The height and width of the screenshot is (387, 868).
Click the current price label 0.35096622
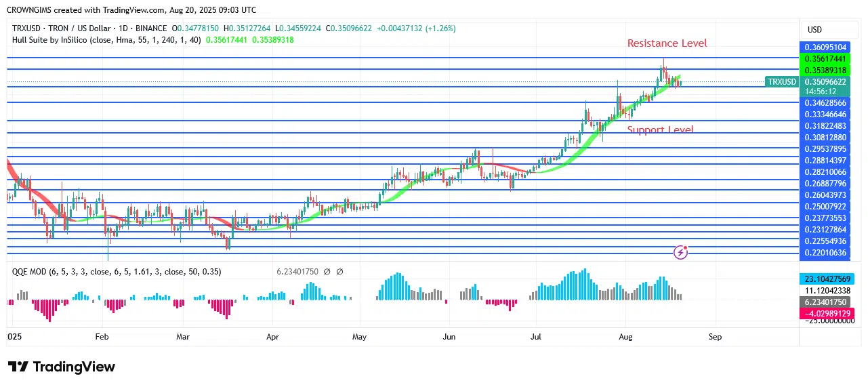825,81
